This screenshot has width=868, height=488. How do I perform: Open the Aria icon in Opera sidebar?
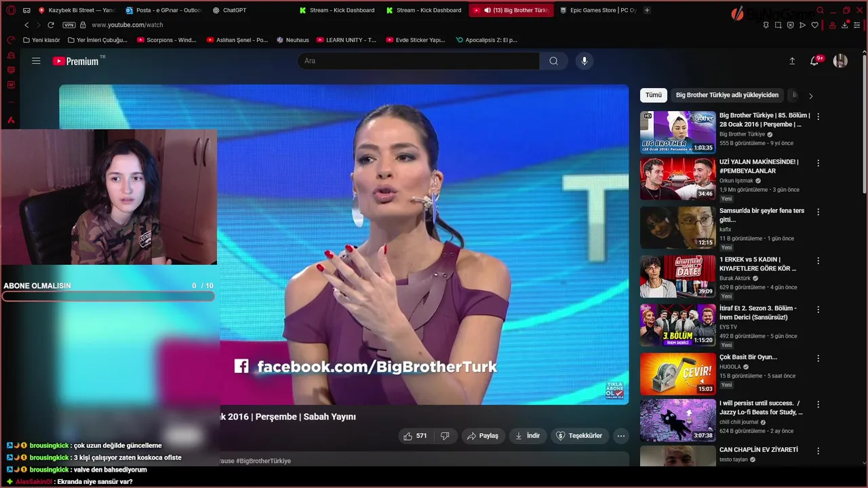[x=11, y=121]
